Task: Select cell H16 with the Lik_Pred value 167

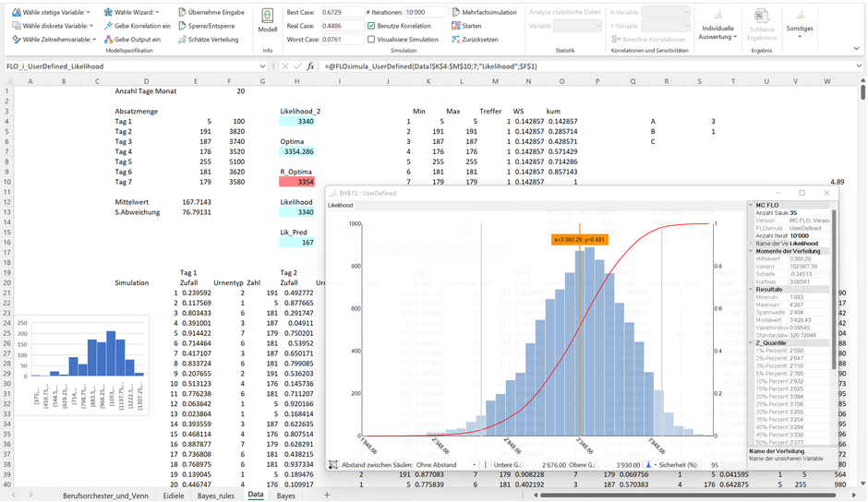Action: coord(297,243)
